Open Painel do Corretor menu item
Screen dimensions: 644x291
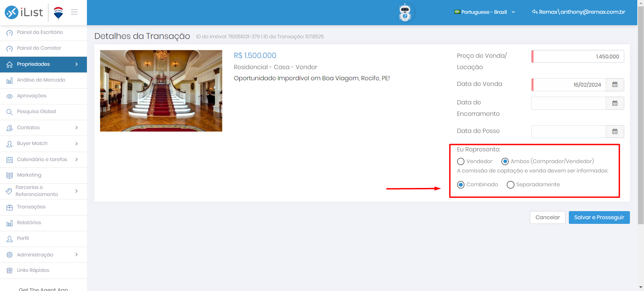44,48
